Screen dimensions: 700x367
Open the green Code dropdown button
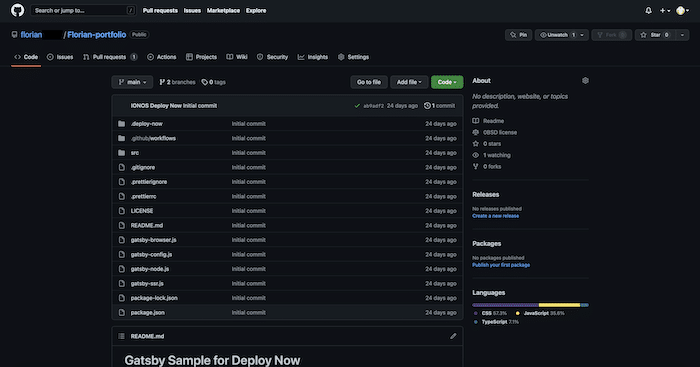447,82
